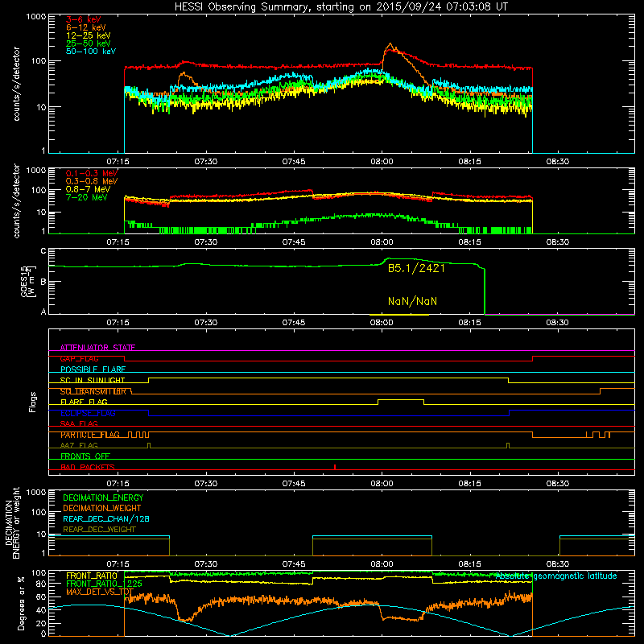644x644 pixels.
Task: Click the raised FLARE_FLAG step near 08:00
Action: click(x=400, y=399)
